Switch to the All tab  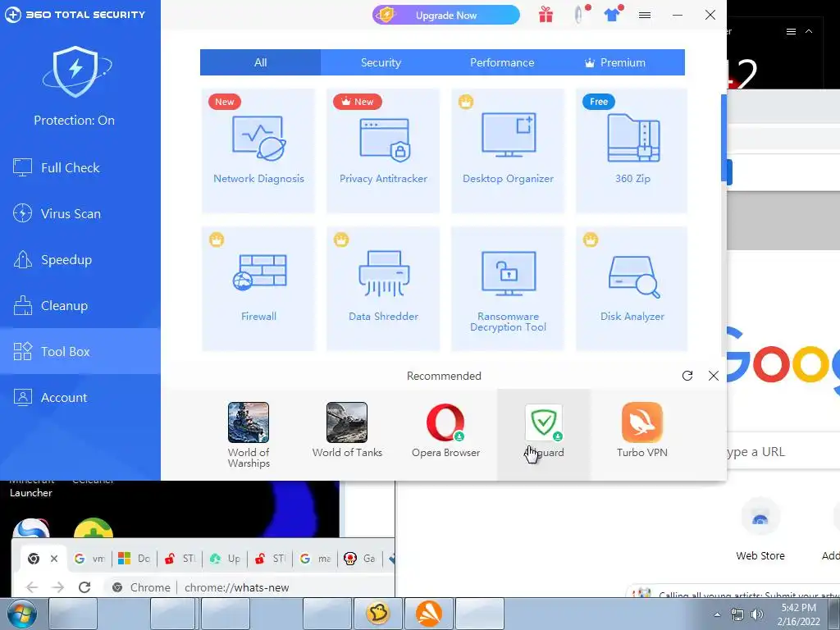260,62
